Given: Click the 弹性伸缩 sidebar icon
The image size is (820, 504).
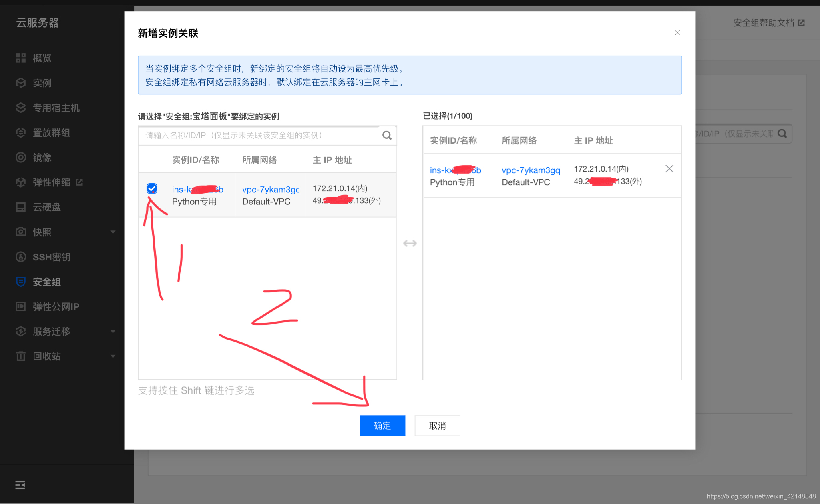Looking at the screenshot, I should (21, 182).
